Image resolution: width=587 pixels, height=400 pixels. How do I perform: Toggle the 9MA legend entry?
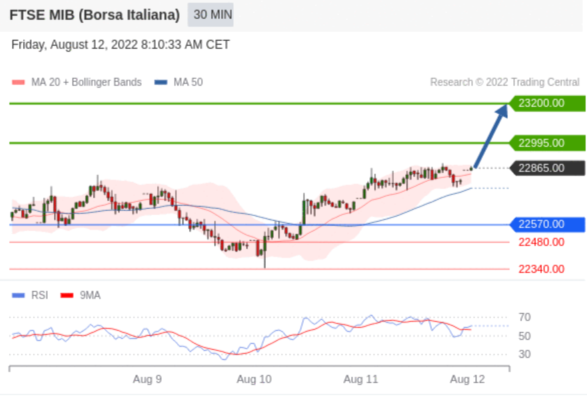click(80, 296)
